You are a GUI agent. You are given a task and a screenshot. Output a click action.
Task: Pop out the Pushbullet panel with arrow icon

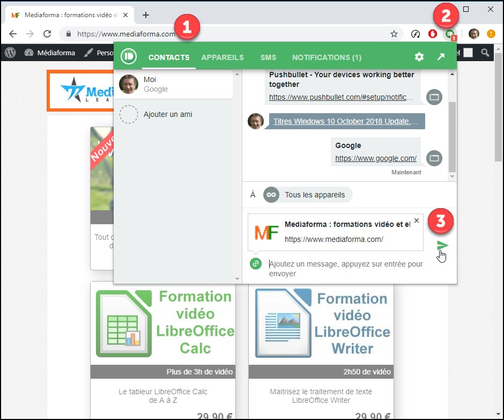[441, 57]
